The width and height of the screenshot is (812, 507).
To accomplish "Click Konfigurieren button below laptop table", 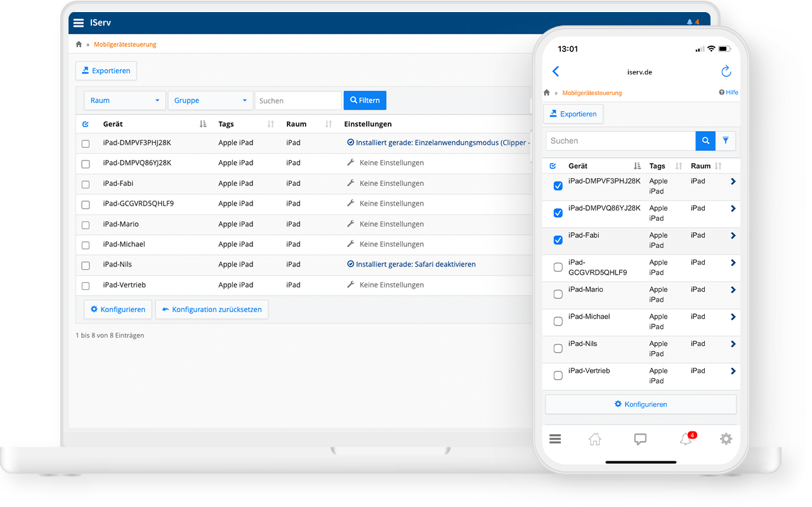I will click(118, 310).
